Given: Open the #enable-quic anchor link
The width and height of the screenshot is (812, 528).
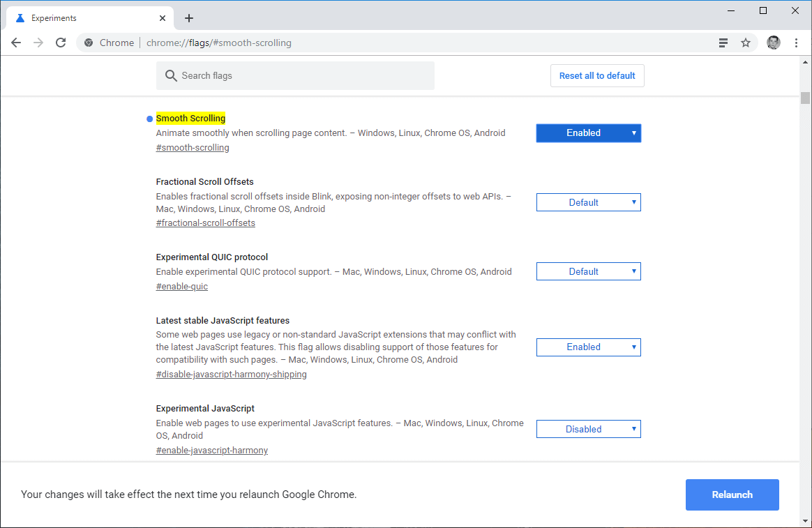Looking at the screenshot, I should (182, 287).
